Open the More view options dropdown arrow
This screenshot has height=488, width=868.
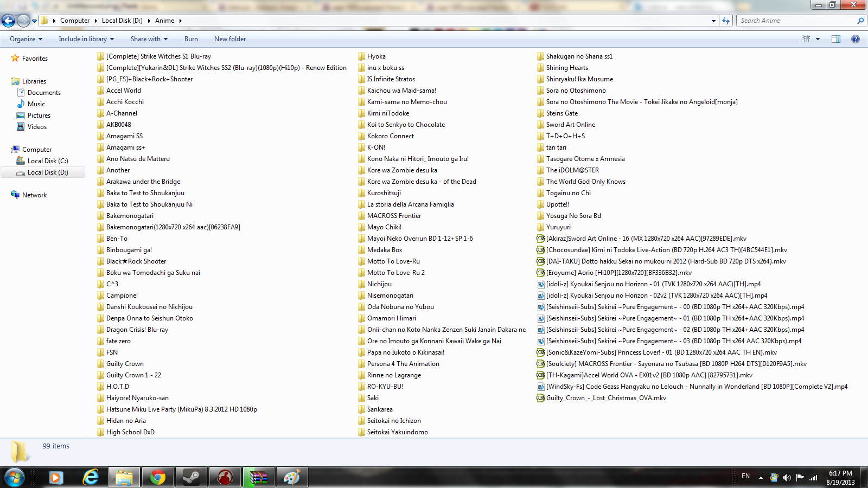pyautogui.click(x=818, y=39)
